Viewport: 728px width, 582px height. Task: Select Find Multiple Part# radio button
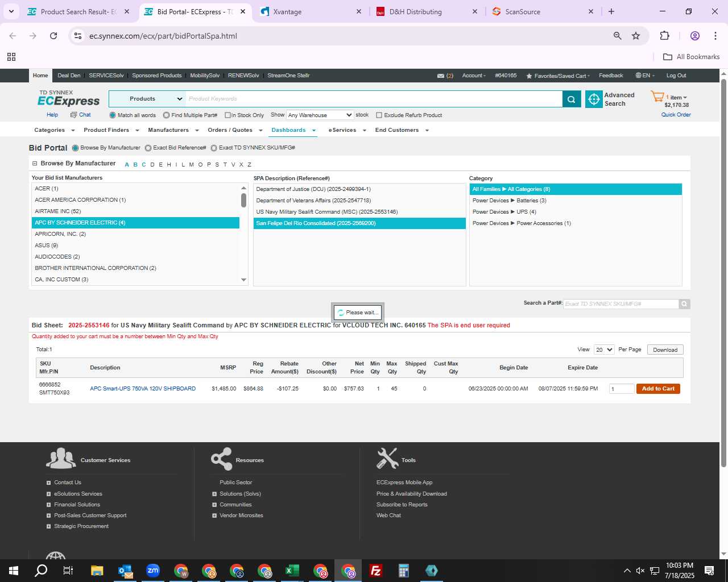pos(166,115)
